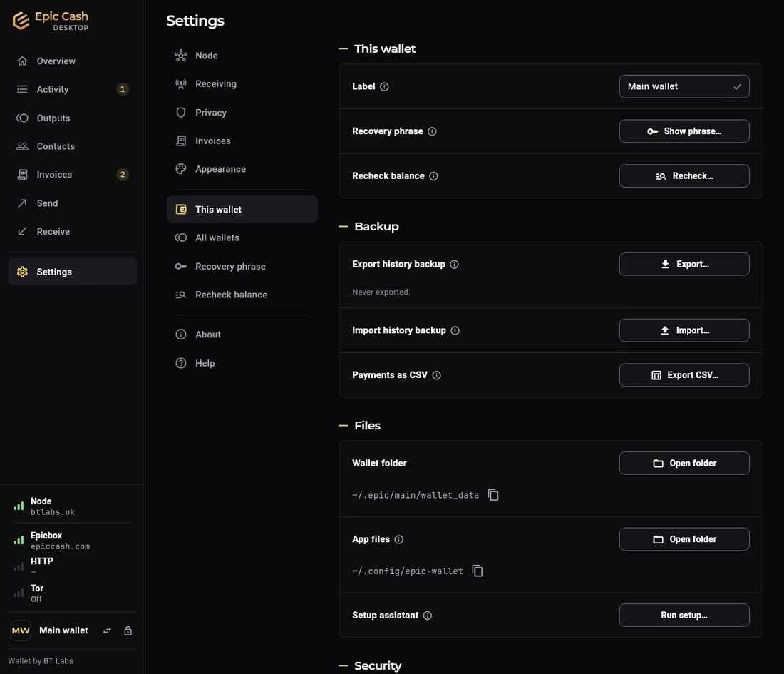Viewport: 784px width, 674px height.
Task: Click the BT Labs link in footer
Action: 58,661
